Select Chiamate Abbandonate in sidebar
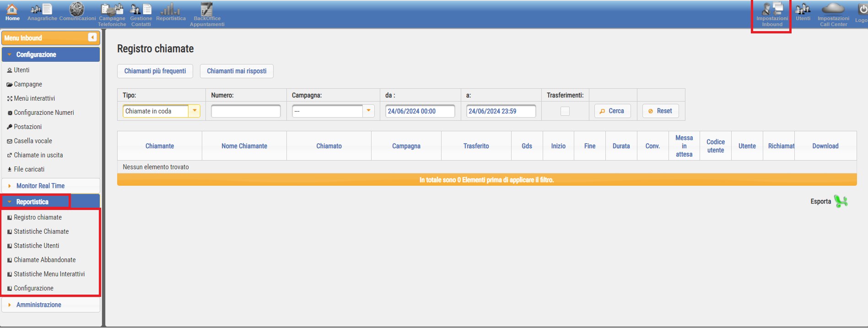Screen dimensions: 868x328 (45, 260)
